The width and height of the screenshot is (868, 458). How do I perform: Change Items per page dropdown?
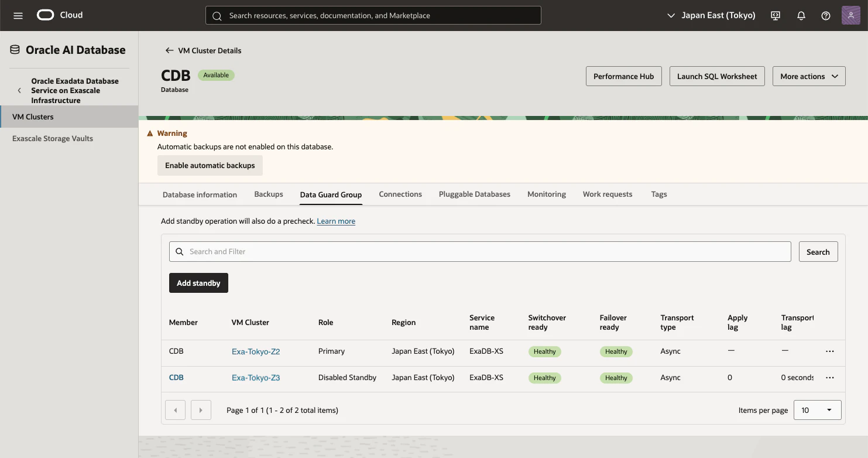coord(817,410)
